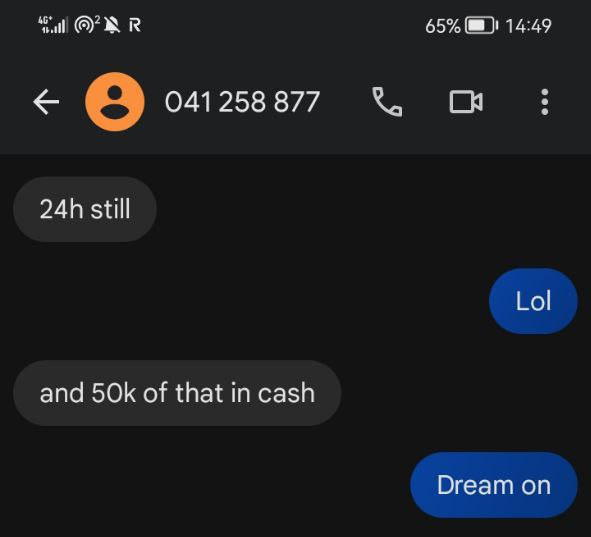Tap the 14:49 clock in status bar
Viewport: 591px width, 537px height.
(528, 26)
